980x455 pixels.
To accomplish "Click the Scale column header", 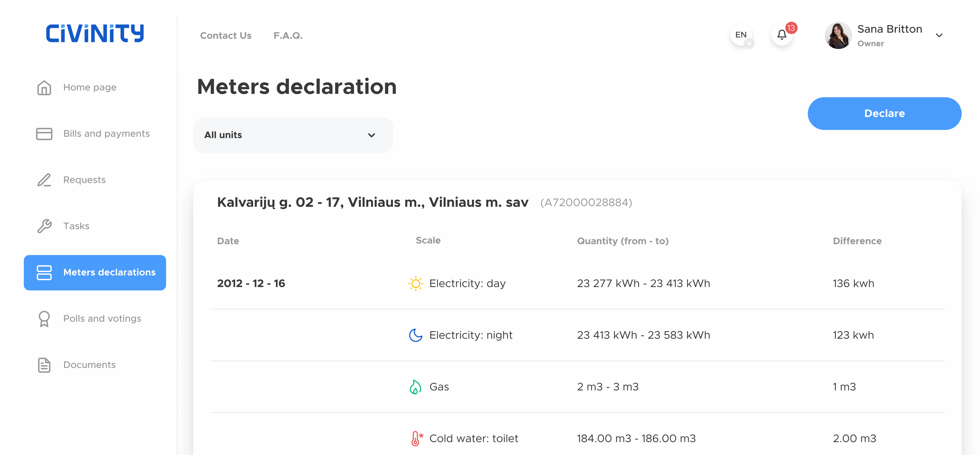I will [x=428, y=241].
